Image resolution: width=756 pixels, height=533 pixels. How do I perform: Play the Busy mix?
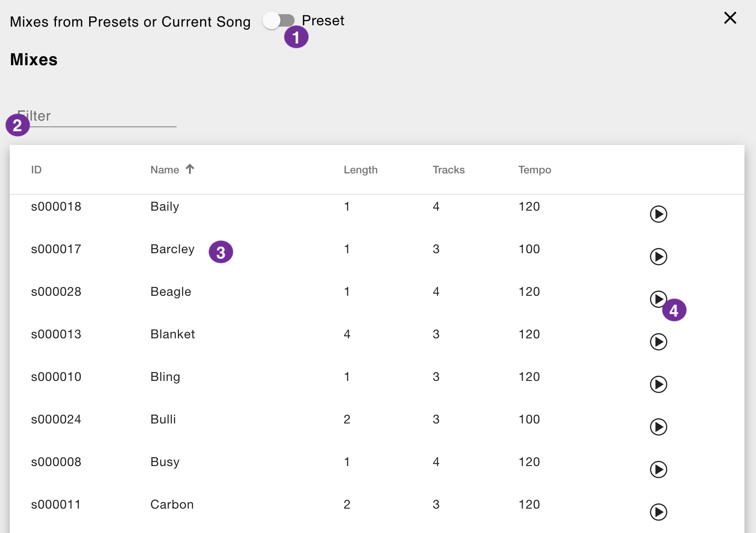tap(658, 469)
